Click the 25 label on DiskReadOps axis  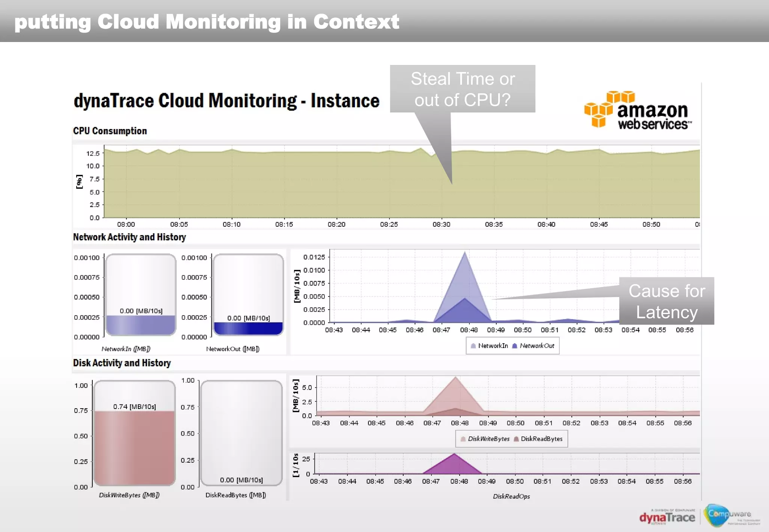pos(306,459)
